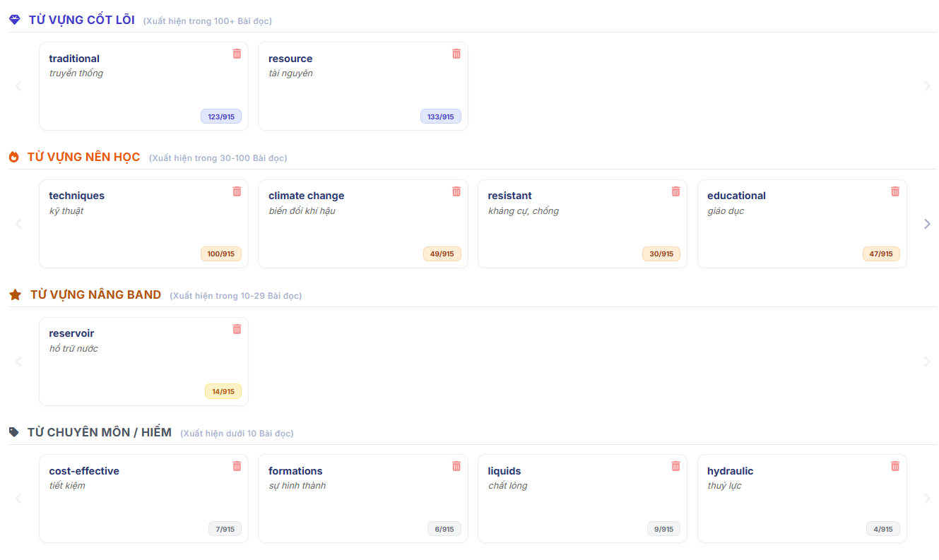Delete the 'traditional' vocabulary card

pos(237,54)
